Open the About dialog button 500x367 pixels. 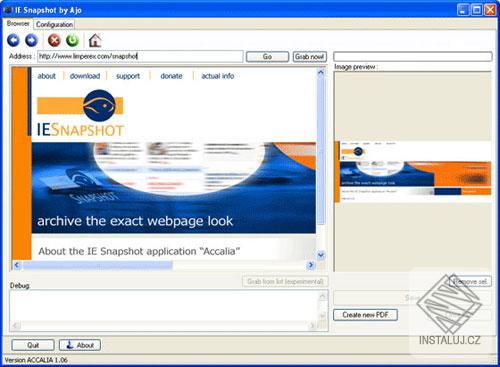[80, 345]
